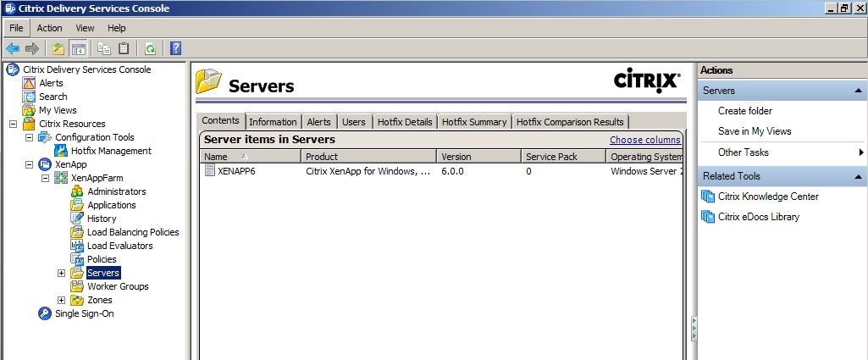
Task: Select the My Views icon in tree
Action: (x=29, y=110)
